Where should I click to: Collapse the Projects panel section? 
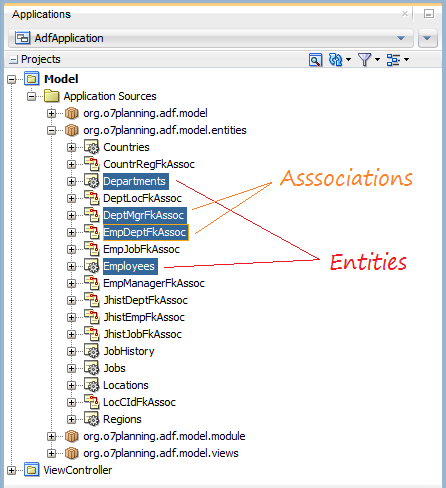[13, 60]
